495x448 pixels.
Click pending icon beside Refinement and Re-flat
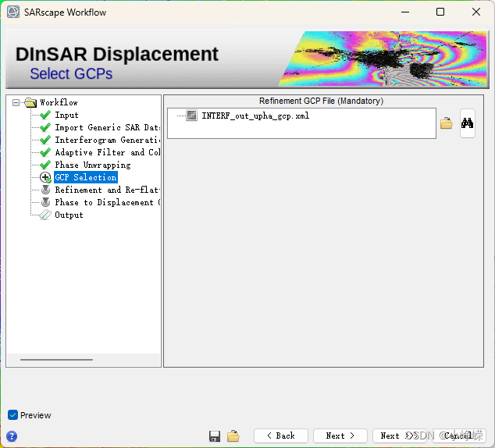pyautogui.click(x=46, y=190)
